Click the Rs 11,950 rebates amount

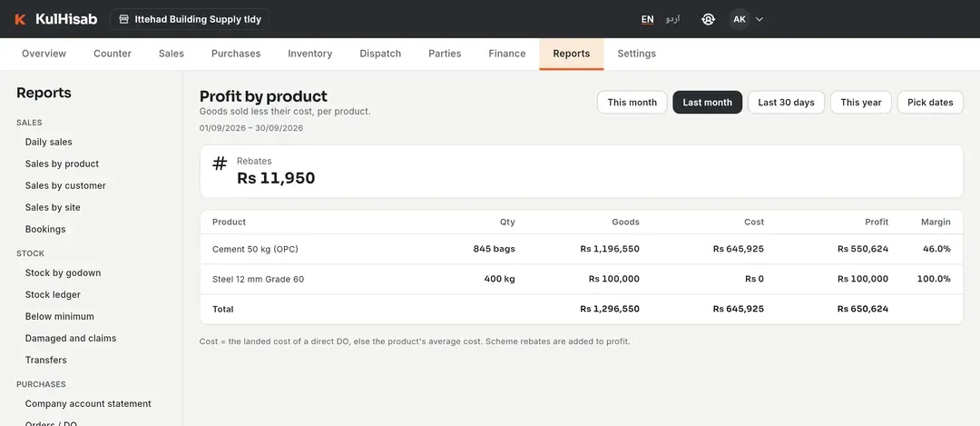click(276, 178)
